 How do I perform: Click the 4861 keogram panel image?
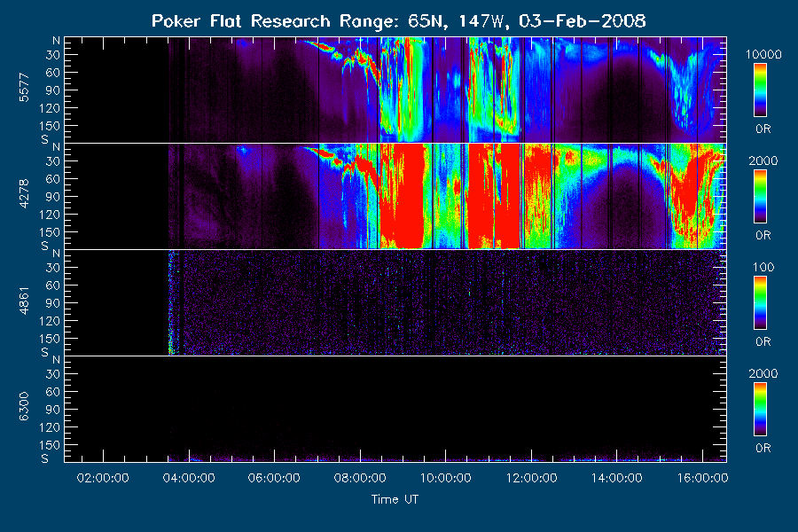pos(395,302)
